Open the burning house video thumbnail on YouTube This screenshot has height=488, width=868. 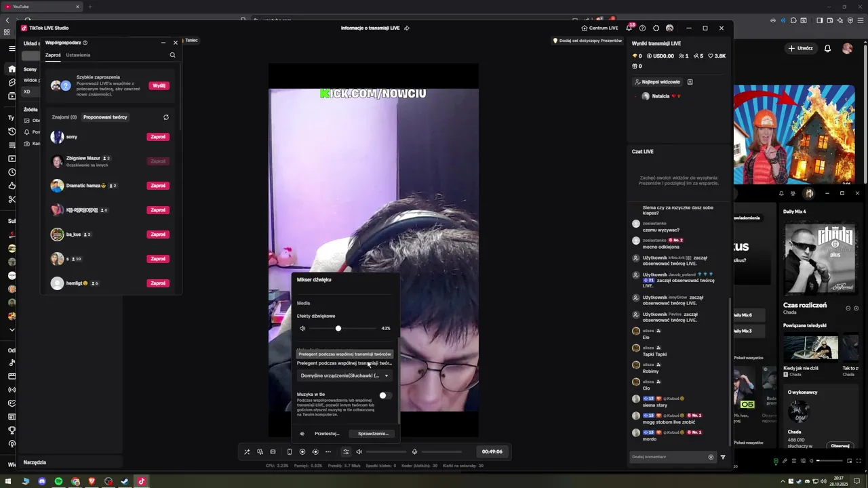(794, 134)
